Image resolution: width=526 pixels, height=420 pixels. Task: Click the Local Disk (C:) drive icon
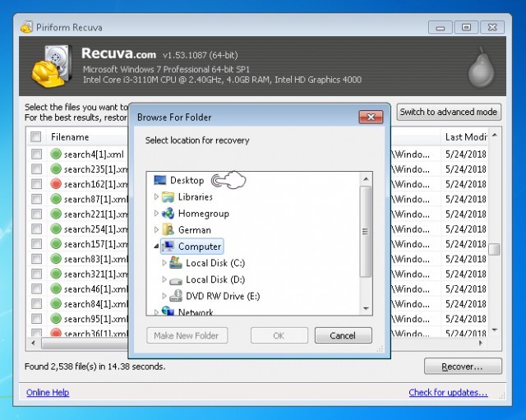(x=176, y=263)
